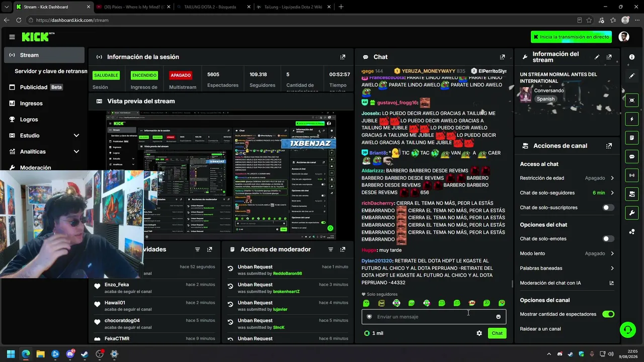Select Stream in the sidebar
The width and height of the screenshot is (644, 362).
(x=44, y=55)
